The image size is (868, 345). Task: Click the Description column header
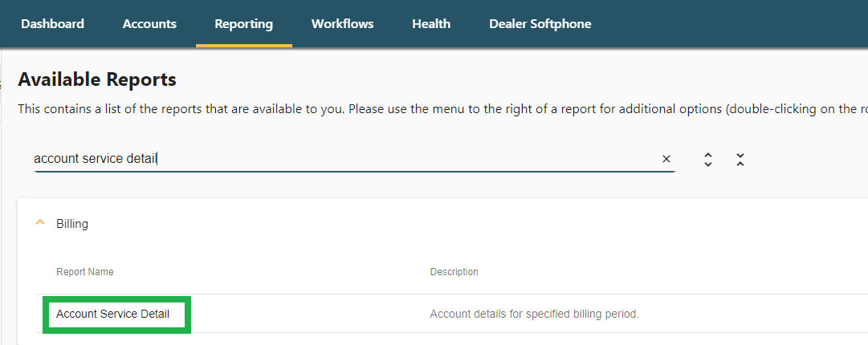(x=454, y=272)
